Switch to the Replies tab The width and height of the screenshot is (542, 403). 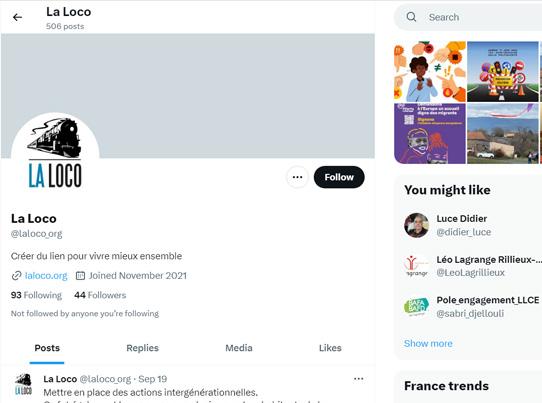(x=142, y=348)
